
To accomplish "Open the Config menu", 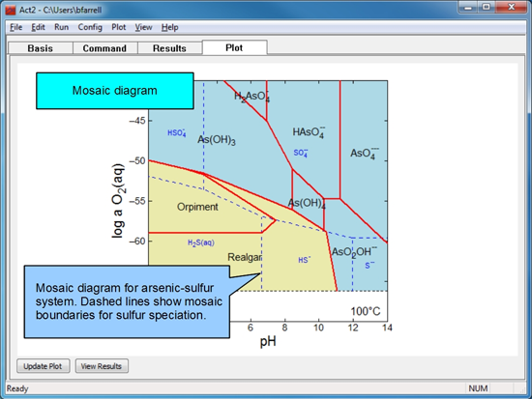I will point(90,27).
